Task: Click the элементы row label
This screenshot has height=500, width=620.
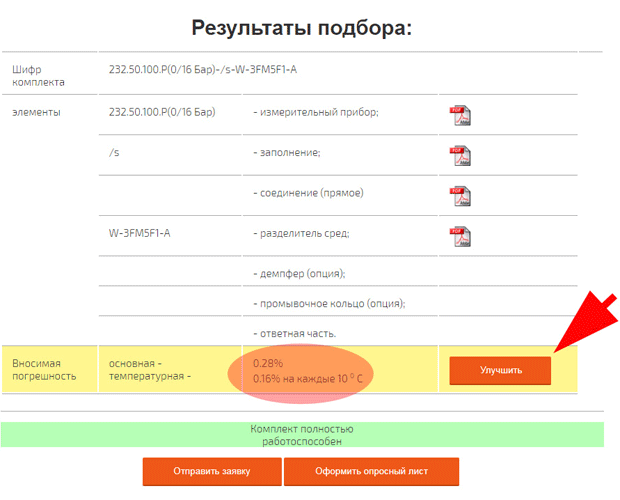Action: (36, 112)
